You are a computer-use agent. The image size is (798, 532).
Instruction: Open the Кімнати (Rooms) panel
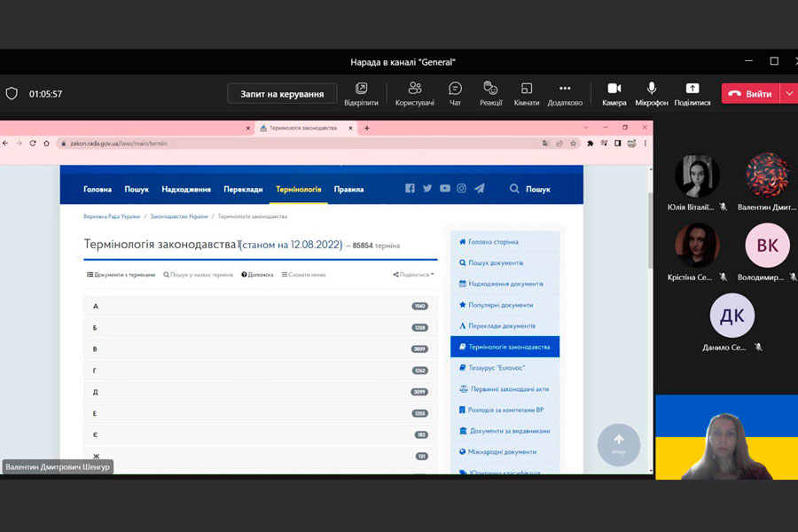tap(526, 93)
